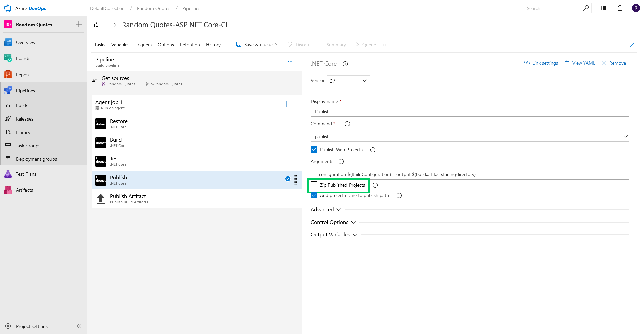Collapse the left navigation sidebar
Screen dimensions: 644x334
(79, 326)
